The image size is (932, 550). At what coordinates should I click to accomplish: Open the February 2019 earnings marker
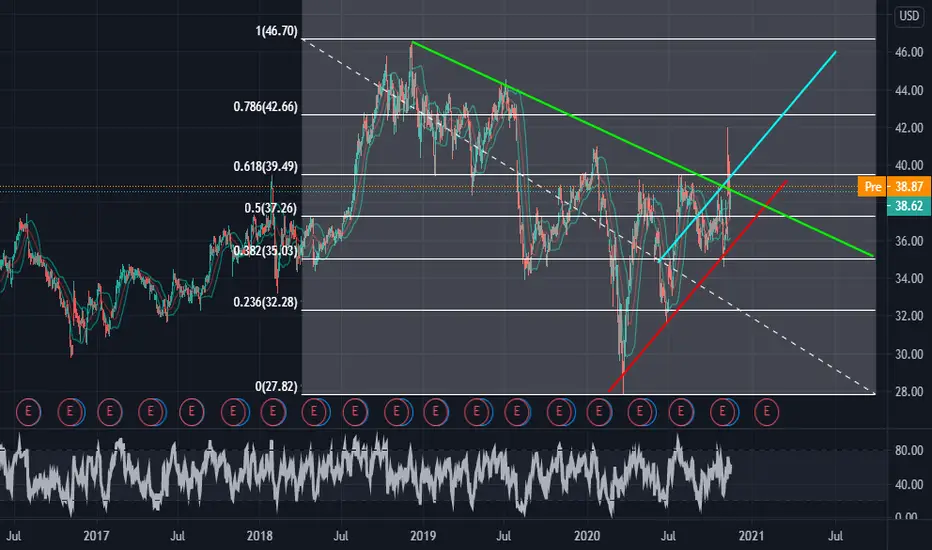[436, 411]
